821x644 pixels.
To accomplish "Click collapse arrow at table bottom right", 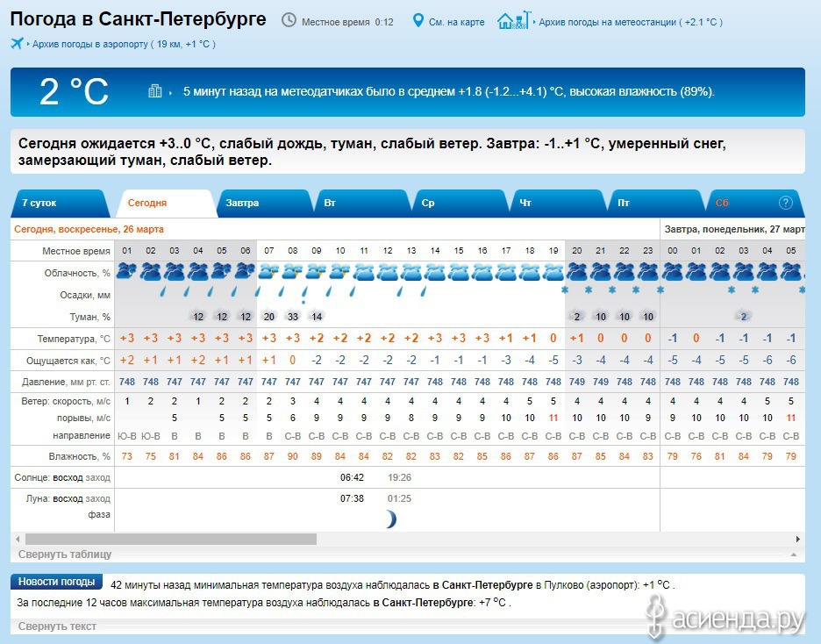I will pyautogui.click(x=794, y=555).
